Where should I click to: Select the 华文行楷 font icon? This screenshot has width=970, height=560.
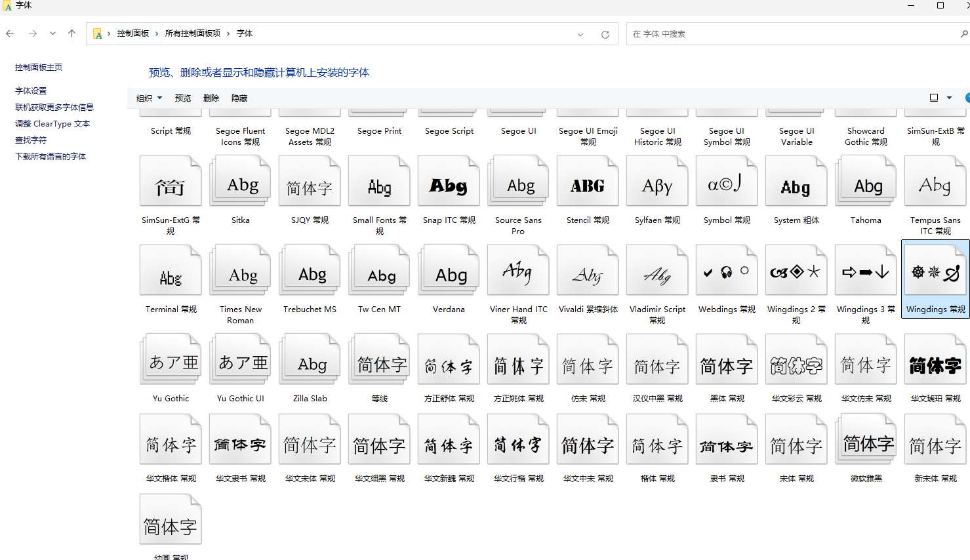(518, 440)
